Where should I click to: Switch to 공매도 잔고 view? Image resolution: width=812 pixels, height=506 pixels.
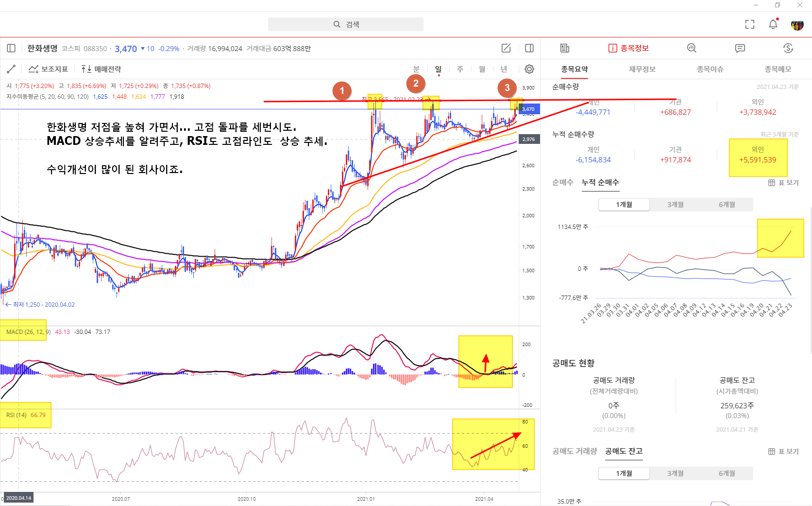(x=624, y=451)
